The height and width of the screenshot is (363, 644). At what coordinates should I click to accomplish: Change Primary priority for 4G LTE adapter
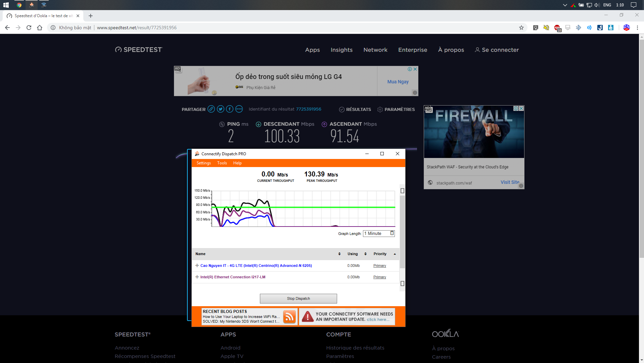click(379, 266)
